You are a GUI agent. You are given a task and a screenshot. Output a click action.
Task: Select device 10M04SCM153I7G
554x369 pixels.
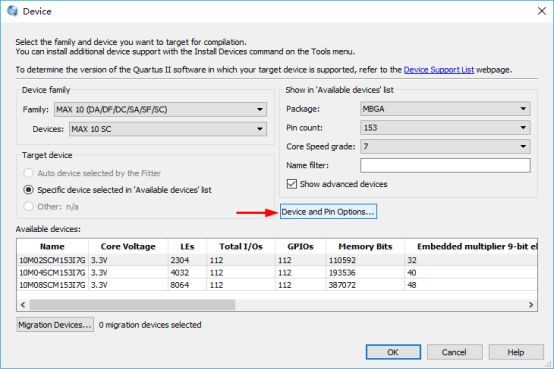[52, 273]
